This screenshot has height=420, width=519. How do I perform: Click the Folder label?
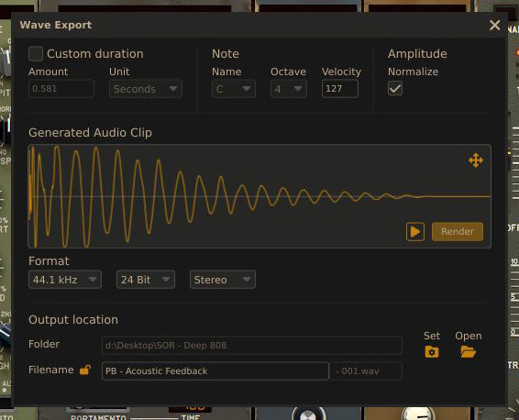(44, 344)
